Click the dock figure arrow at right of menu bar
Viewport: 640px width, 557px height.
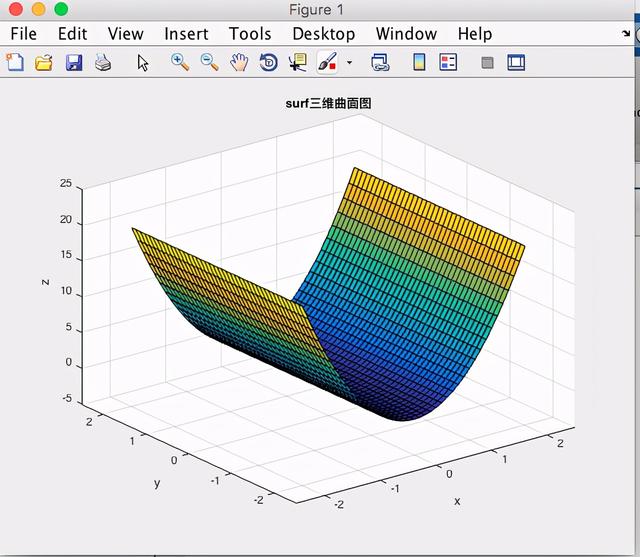click(626, 33)
